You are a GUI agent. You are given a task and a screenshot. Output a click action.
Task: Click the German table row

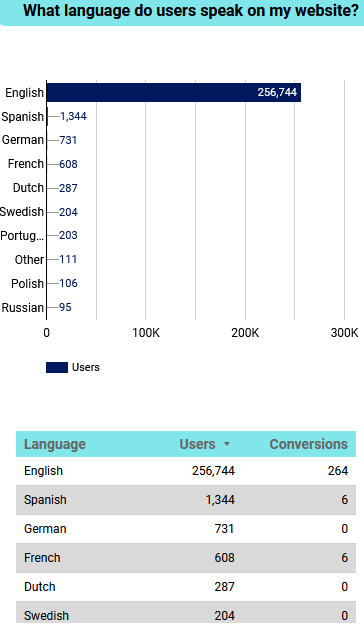click(x=186, y=529)
